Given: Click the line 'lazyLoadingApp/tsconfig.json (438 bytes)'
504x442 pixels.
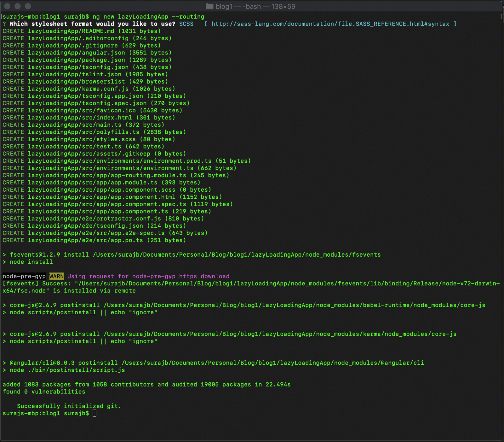Looking at the screenshot, I should 100,67.
